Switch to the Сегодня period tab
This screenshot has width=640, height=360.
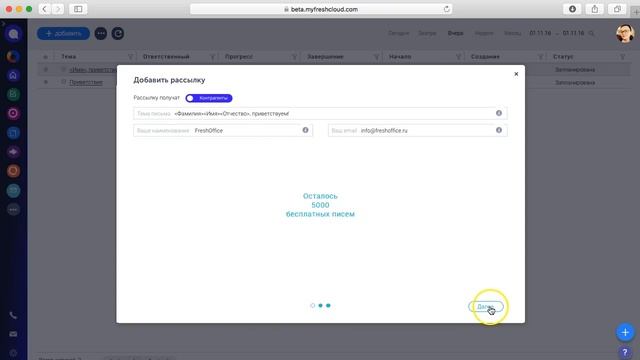pos(398,33)
